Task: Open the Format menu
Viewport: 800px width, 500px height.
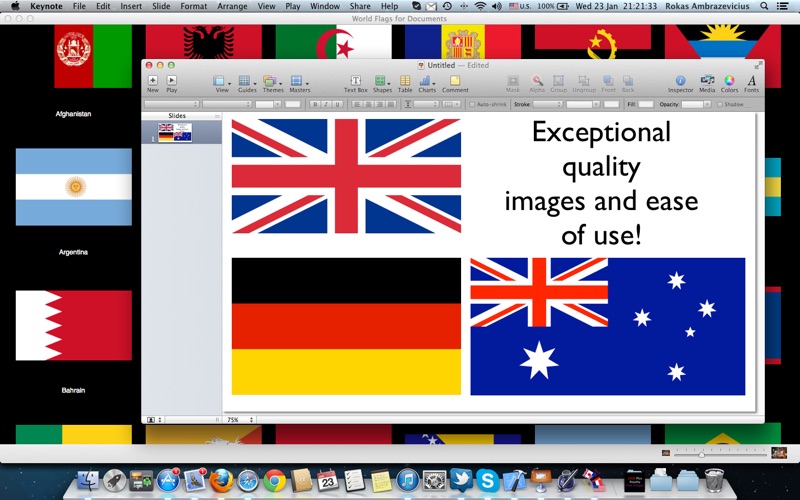Action: click(x=194, y=6)
